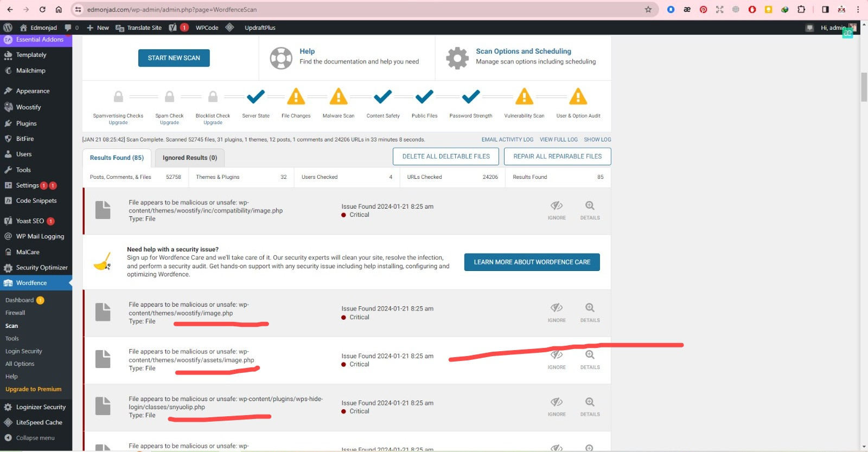Click the page vertical scrollbar thumb

864,87
